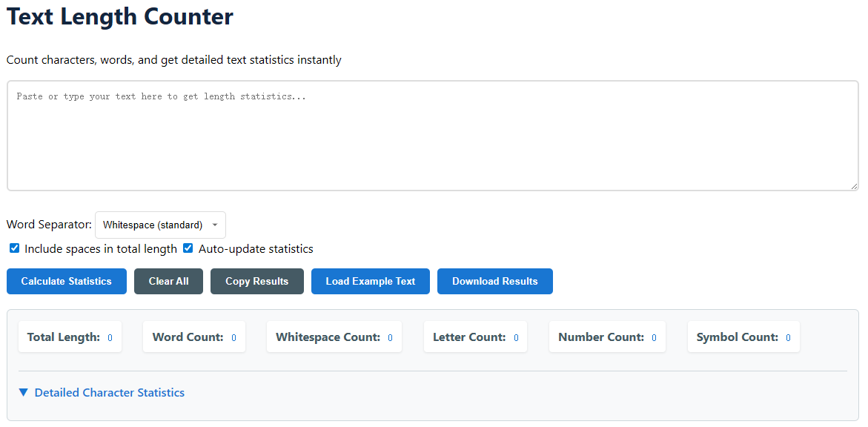Click the Letter Count stat card
This screenshot has width=868, height=427.
point(475,337)
